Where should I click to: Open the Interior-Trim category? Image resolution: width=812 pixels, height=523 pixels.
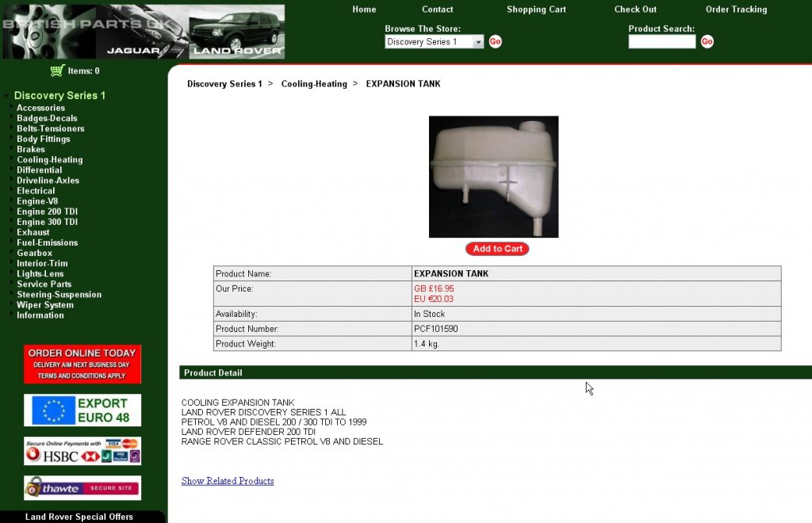[42, 263]
